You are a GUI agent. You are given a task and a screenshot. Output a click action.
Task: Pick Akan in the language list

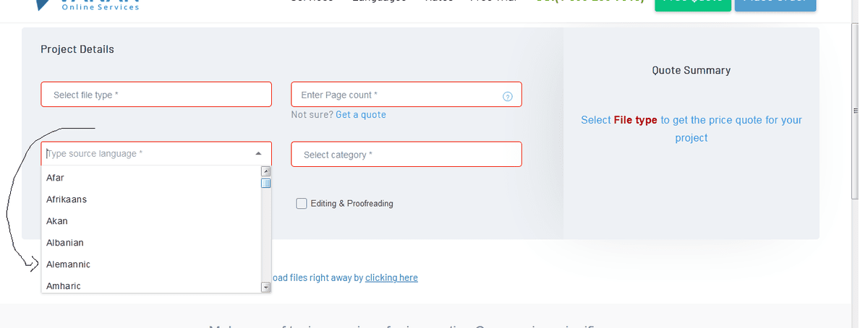[57, 221]
